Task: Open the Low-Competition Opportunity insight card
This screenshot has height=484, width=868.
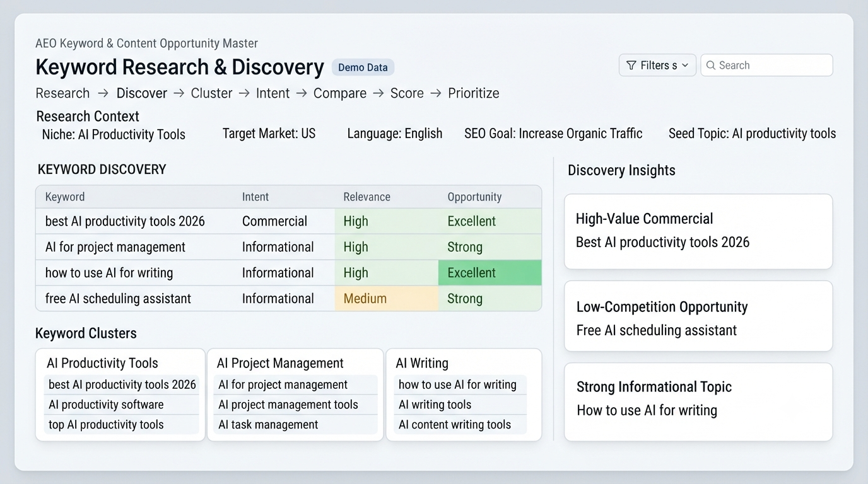Action: [698, 316]
